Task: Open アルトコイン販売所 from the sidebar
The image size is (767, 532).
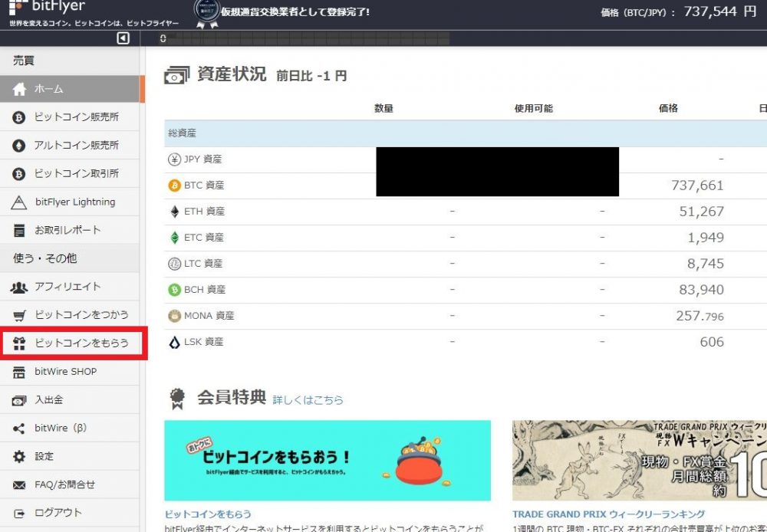Action: coord(70,146)
